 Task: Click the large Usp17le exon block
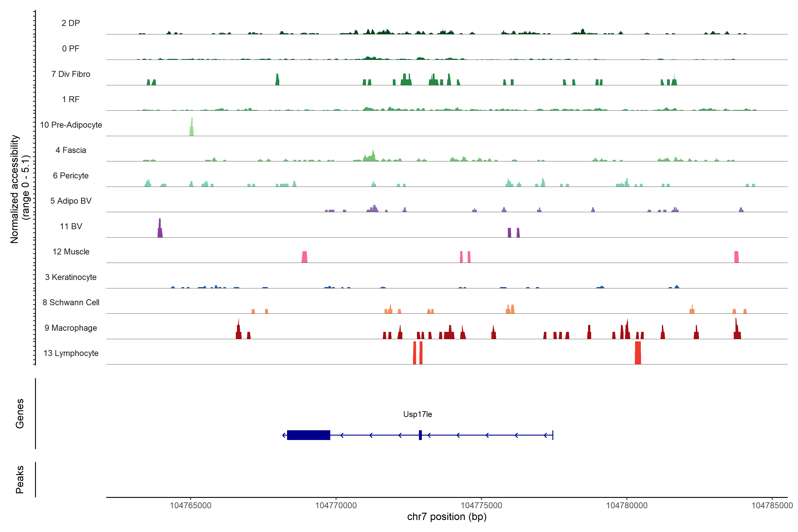point(308,435)
